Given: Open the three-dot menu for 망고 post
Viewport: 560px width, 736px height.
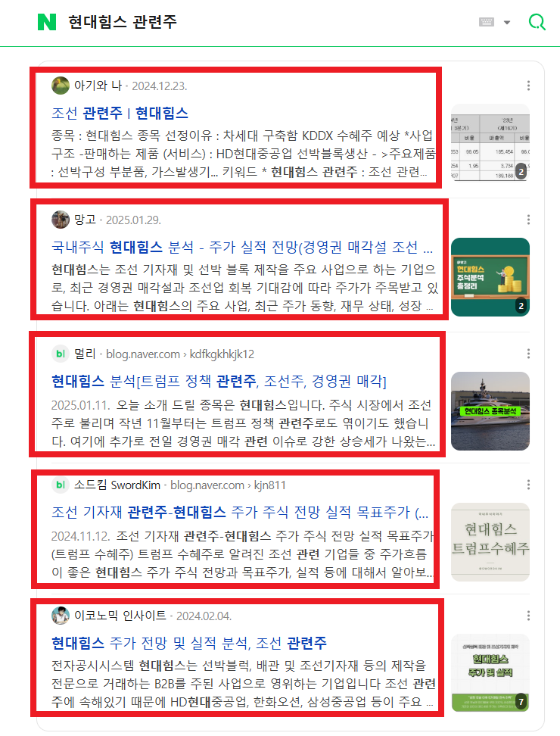Looking at the screenshot, I should tap(528, 220).
